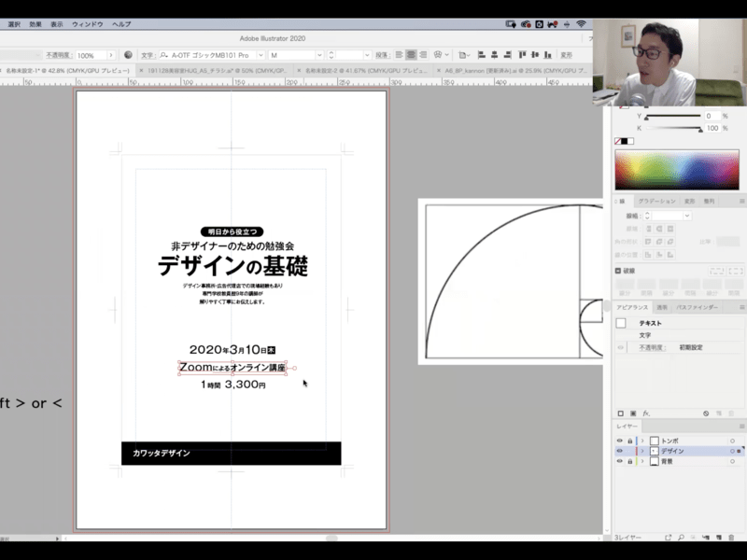Viewport: 747px width, 560px height.
Task: Hide the トンボ layer with eye icon
Action: click(x=619, y=440)
